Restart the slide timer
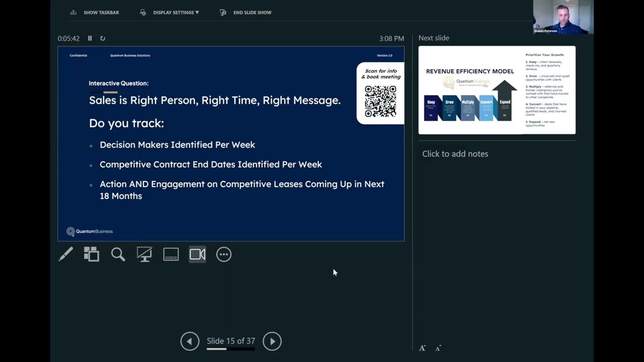Screen dimensions: 644x362 click(103, 38)
